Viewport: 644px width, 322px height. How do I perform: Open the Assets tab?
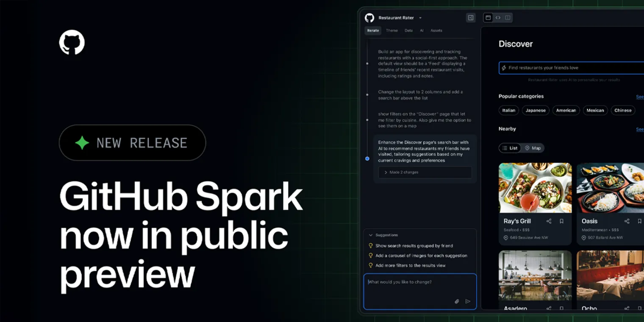(x=436, y=31)
